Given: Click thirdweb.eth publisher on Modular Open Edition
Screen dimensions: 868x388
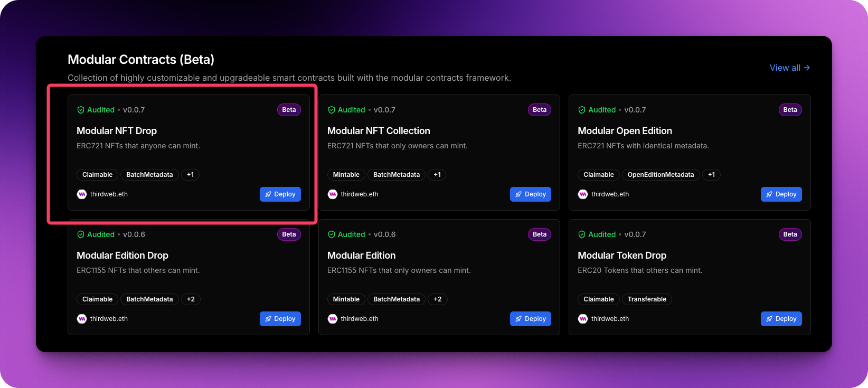Looking at the screenshot, I should click(610, 194).
